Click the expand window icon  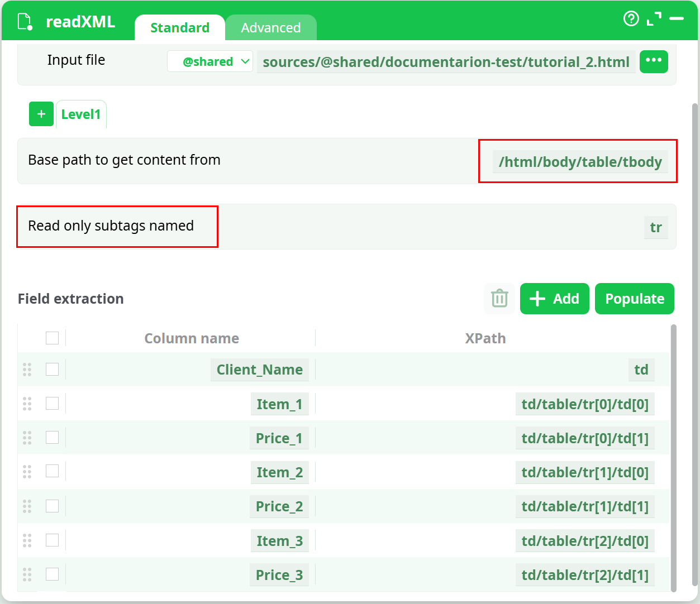tap(654, 19)
